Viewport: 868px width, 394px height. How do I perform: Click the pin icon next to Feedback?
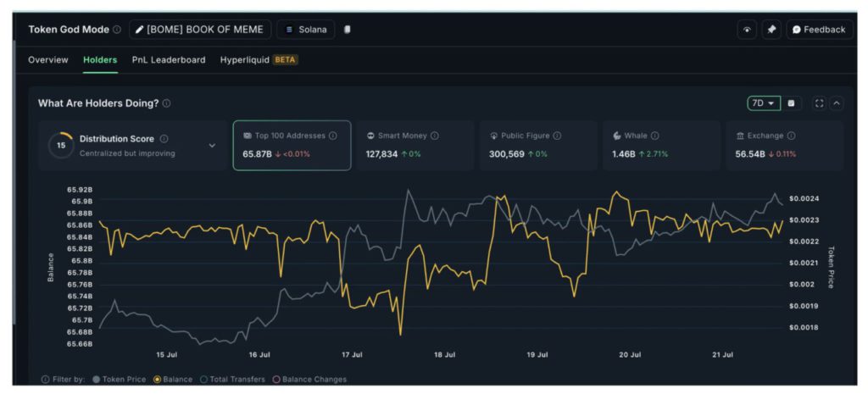[771, 30]
